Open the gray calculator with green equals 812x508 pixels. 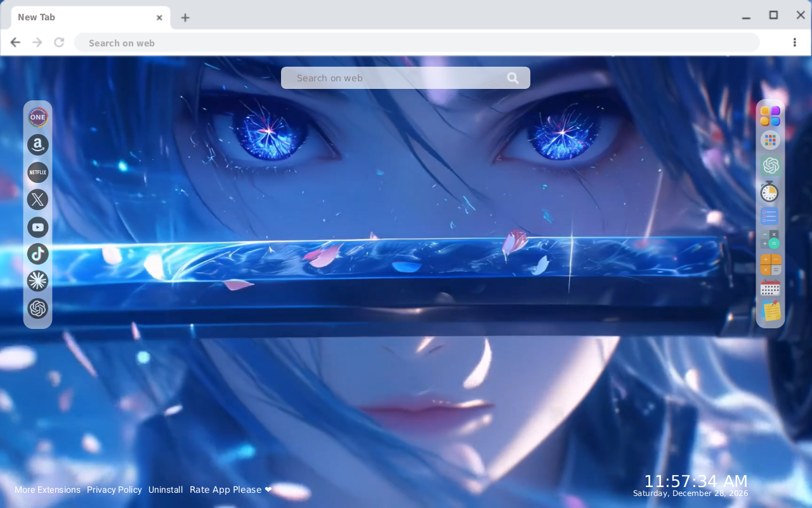770,240
